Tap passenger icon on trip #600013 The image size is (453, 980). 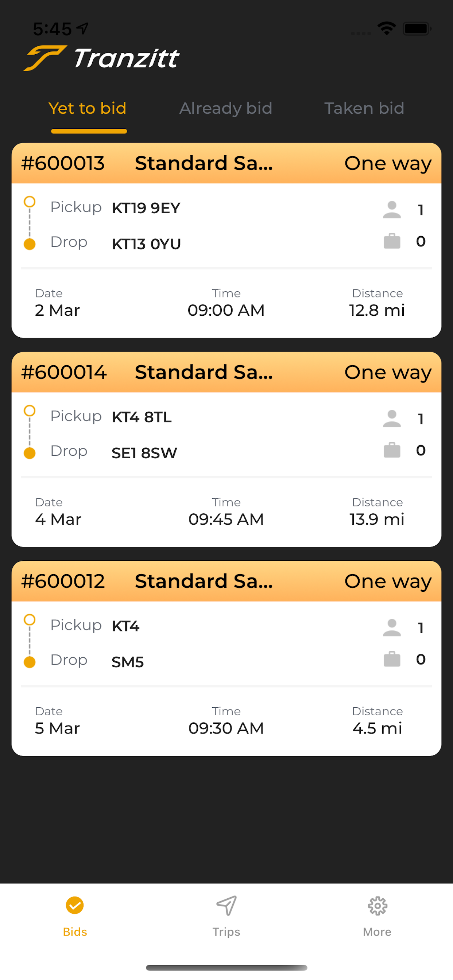[392, 210]
